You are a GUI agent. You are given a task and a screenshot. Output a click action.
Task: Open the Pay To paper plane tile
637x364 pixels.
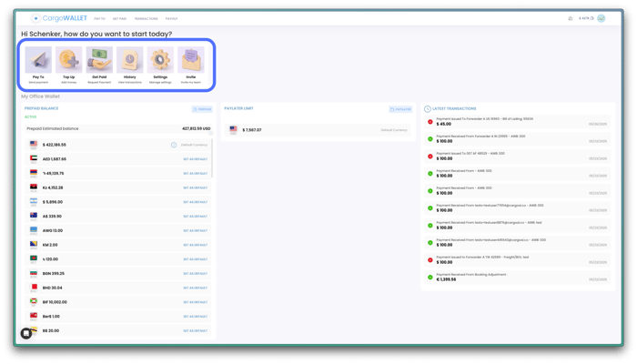tap(38, 65)
